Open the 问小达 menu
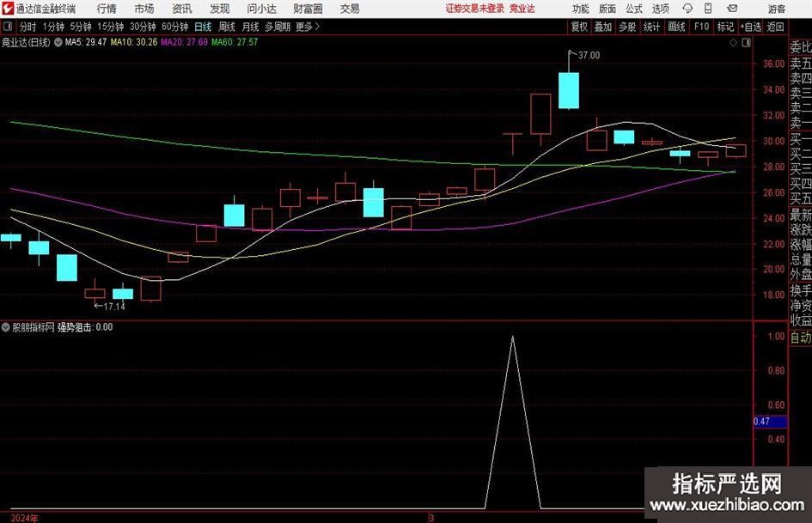 coord(261,9)
